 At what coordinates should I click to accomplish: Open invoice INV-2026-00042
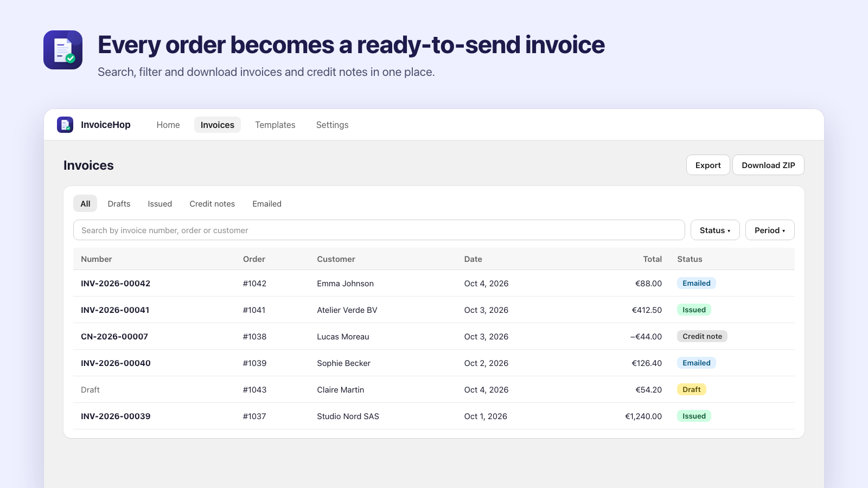coord(116,284)
